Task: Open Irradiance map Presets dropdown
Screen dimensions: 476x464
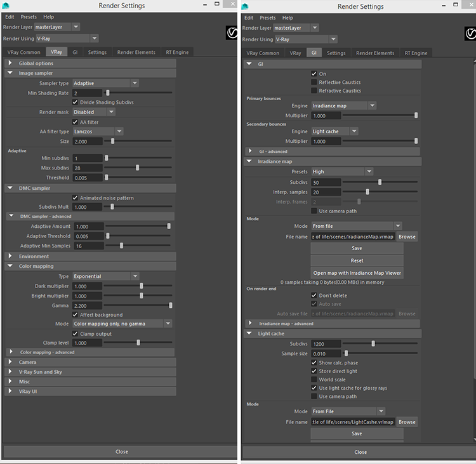Action: [342, 171]
